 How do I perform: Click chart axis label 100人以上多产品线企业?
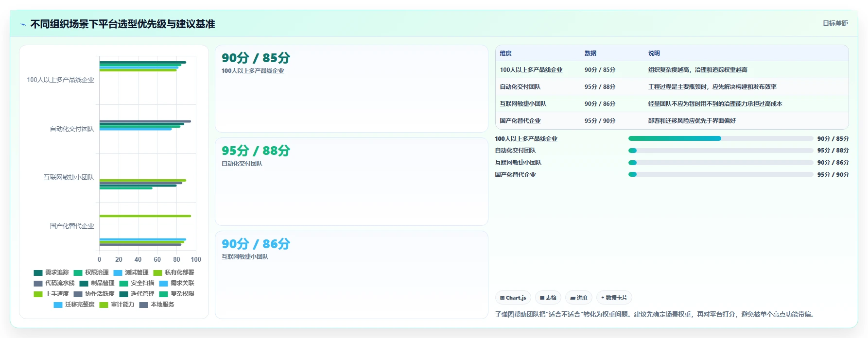[x=60, y=80]
